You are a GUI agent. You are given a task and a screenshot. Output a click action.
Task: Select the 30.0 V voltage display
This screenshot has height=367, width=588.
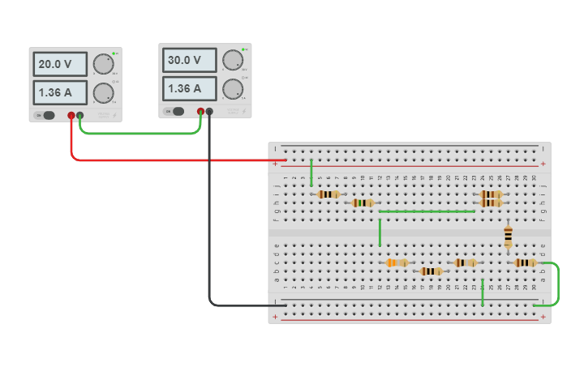click(190, 60)
